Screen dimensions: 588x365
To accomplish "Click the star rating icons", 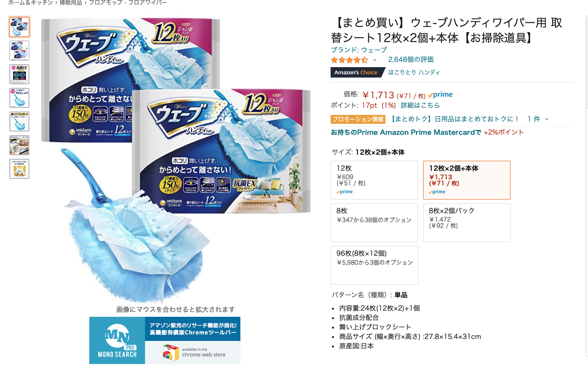I will (x=349, y=60).
